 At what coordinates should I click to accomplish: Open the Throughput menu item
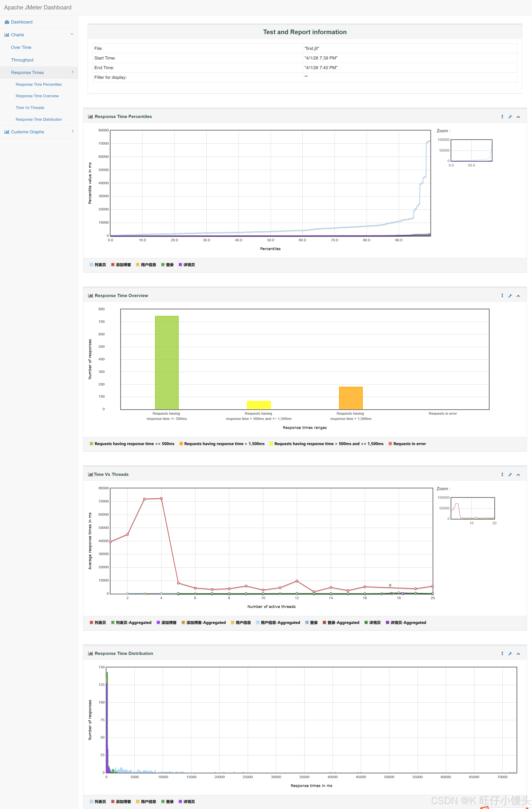(x=22, y=60)
